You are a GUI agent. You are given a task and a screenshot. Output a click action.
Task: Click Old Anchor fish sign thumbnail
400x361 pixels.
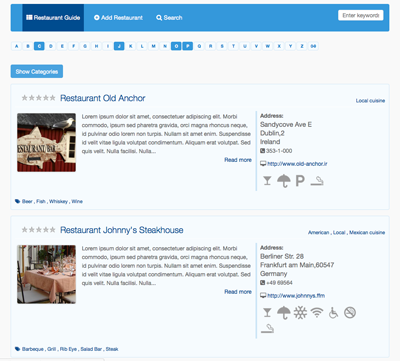click(x=46, y=142)
